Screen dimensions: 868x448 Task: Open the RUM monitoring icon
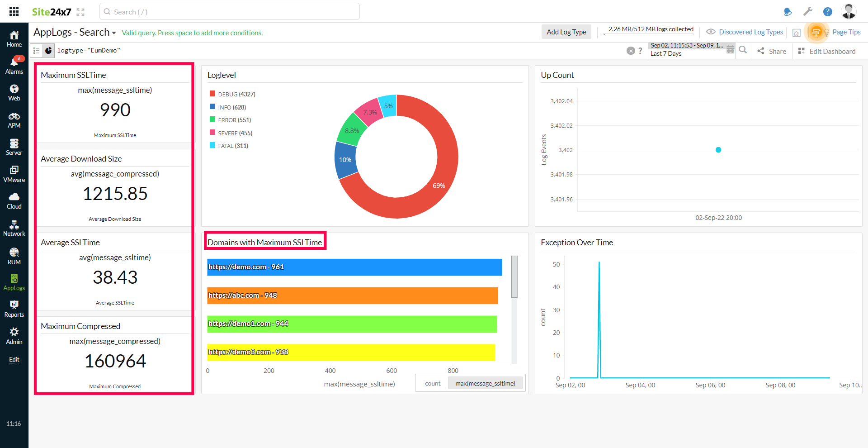14,256
